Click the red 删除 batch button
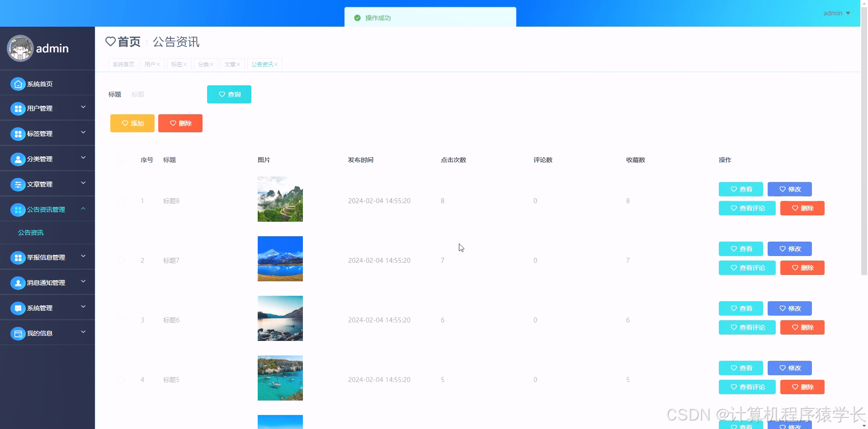 click(x=180, y=123)
